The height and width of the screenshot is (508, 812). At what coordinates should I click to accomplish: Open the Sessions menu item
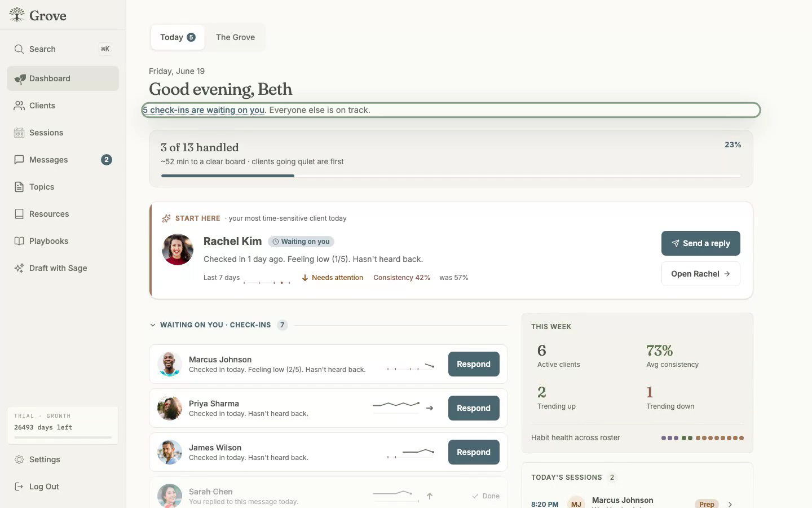click(x=63, y=133)
